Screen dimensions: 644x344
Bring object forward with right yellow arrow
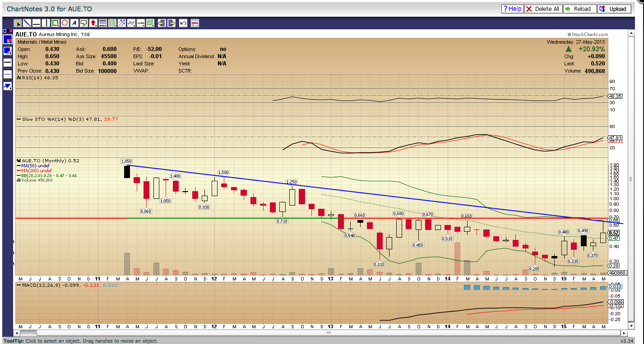tap(171, 23)
